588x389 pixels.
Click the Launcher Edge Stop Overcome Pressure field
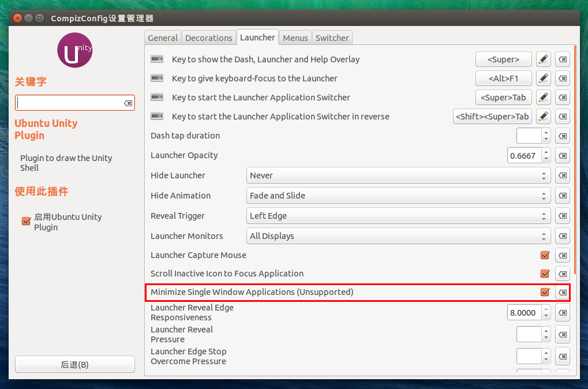click(x=529, y=357)
